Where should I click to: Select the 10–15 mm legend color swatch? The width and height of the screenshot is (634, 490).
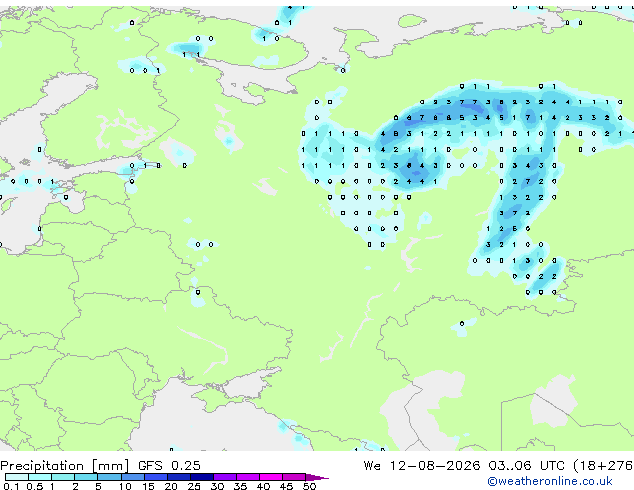point(133,477)
